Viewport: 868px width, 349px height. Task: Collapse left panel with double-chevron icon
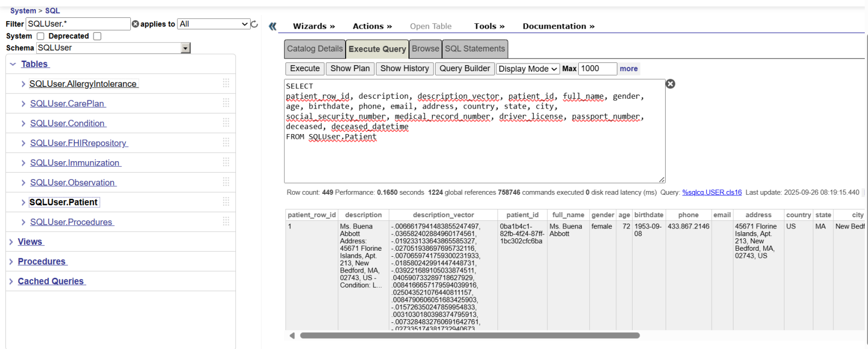click(272, 26)
